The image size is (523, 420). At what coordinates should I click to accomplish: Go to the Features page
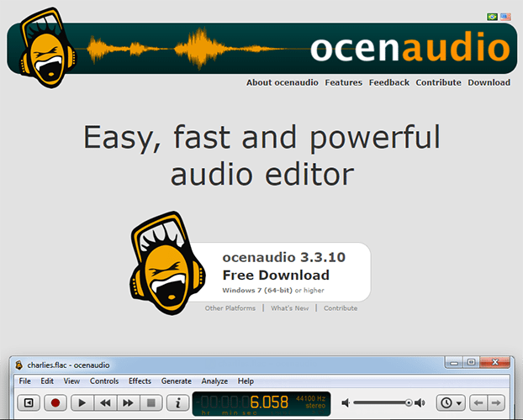click(x=344, y=82)
